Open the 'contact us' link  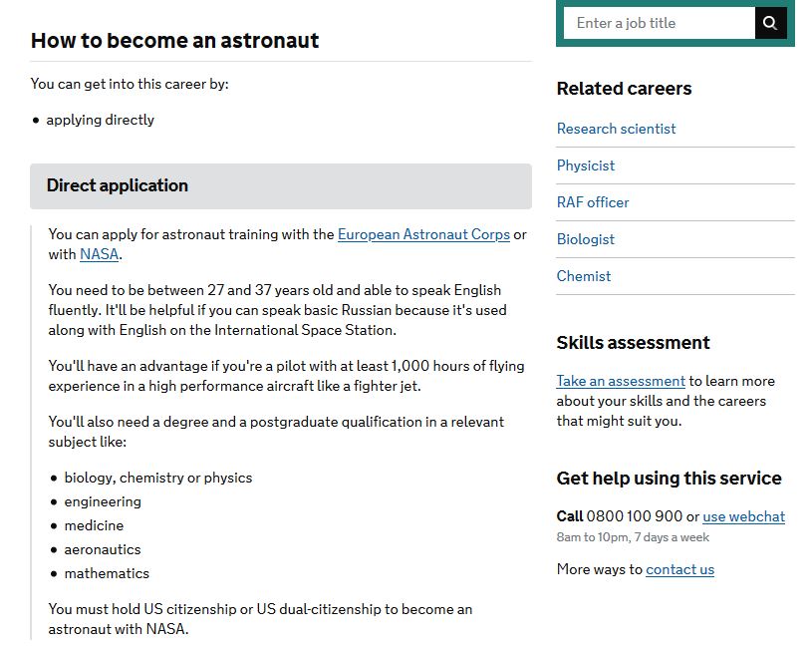[679, 569]
